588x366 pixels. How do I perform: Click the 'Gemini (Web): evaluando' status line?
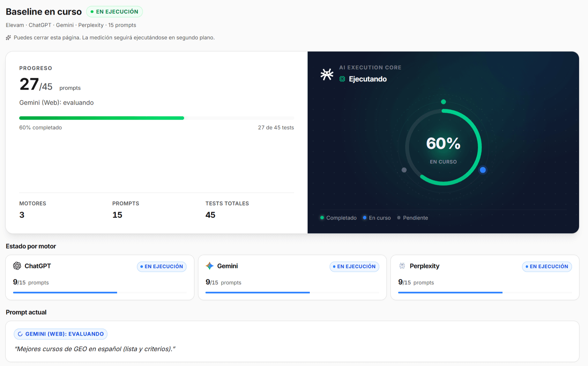point(56,103)
